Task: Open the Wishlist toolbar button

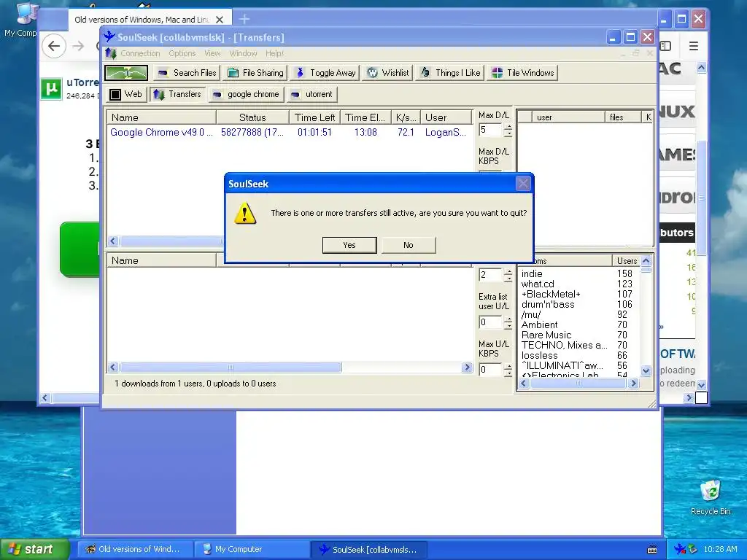Action: tap(388, 73)
